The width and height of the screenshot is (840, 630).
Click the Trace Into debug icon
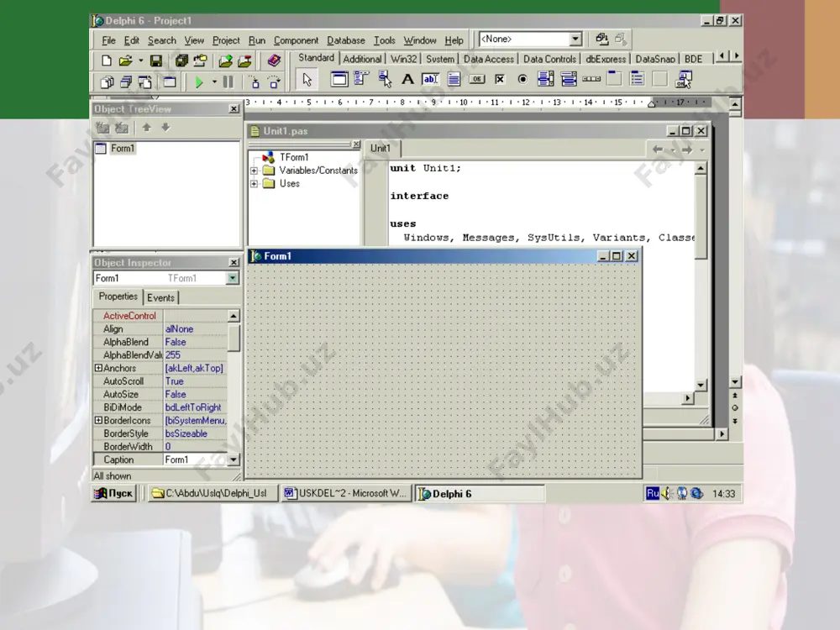tap(255, 82)
